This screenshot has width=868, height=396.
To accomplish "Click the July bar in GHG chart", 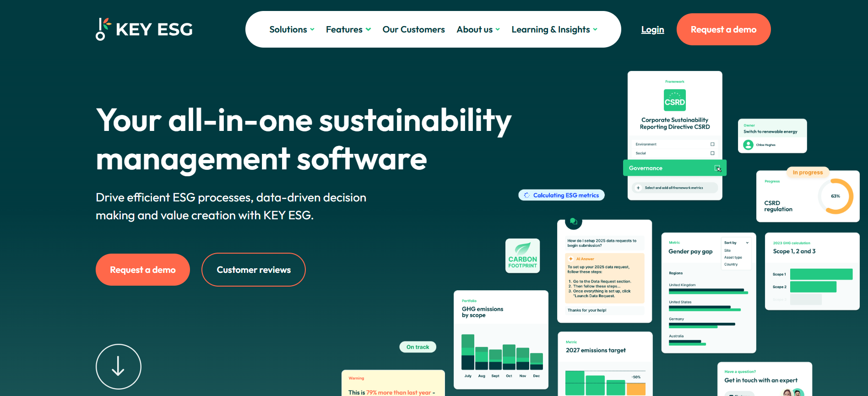I will [x=468, y=352].
